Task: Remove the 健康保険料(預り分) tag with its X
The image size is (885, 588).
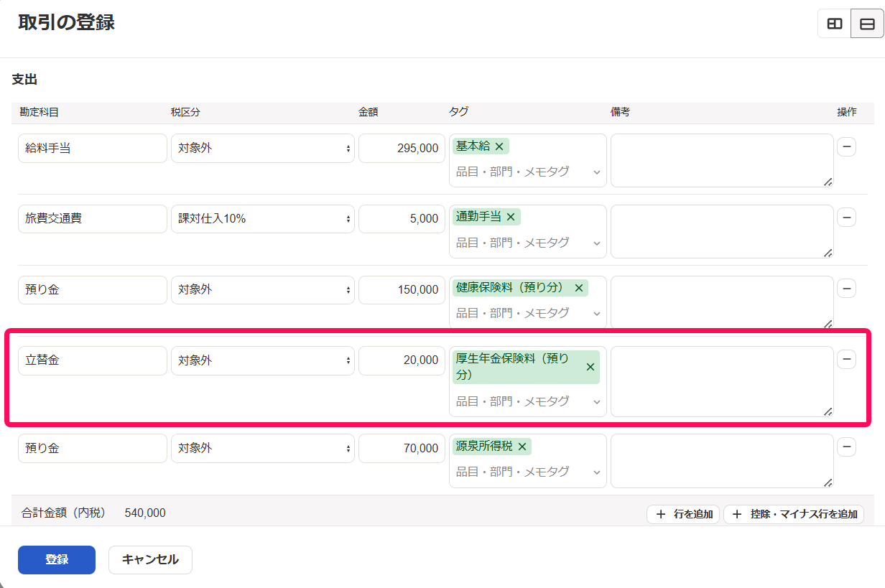Action: click(578, 288)
